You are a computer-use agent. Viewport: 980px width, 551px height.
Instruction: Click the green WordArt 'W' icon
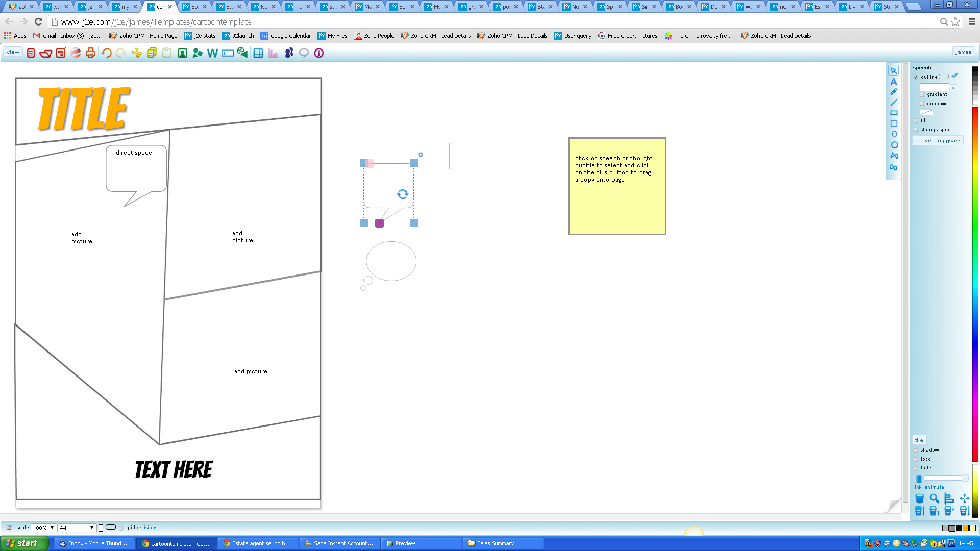click(x=212, y=53)
